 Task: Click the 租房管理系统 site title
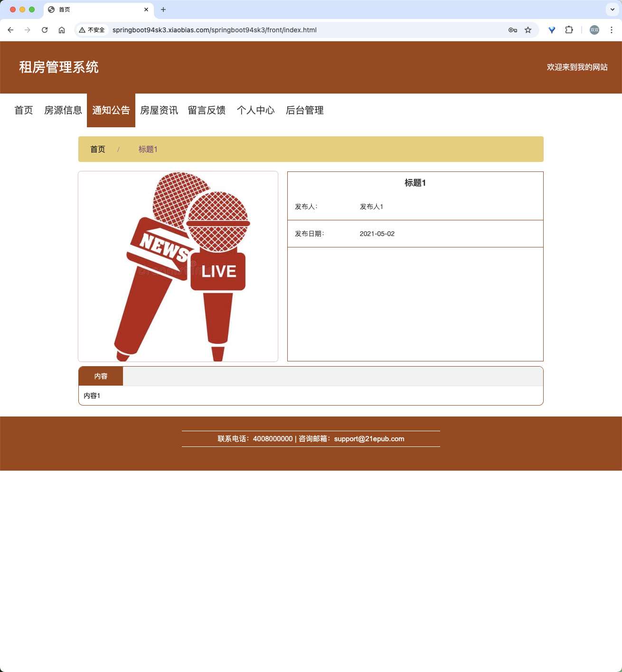pos(59,67)
